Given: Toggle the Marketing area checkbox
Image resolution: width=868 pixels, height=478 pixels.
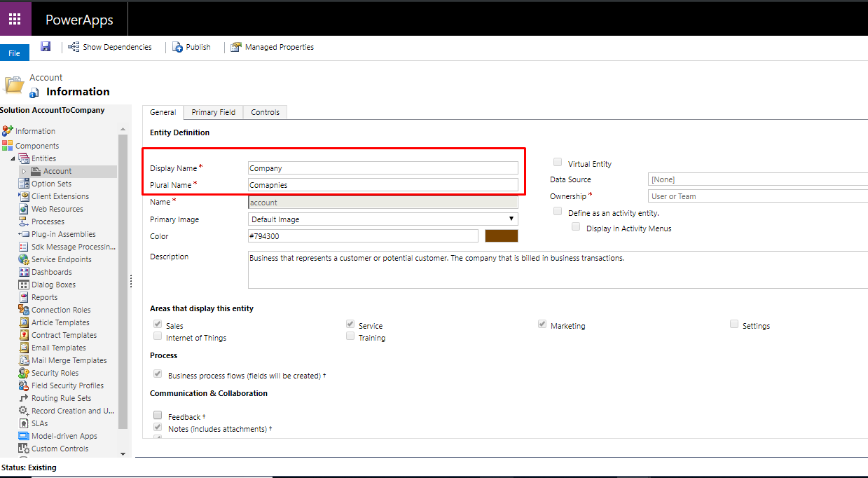Looking at the screenshot, I should pyautogui.click(x=542, y=325).
